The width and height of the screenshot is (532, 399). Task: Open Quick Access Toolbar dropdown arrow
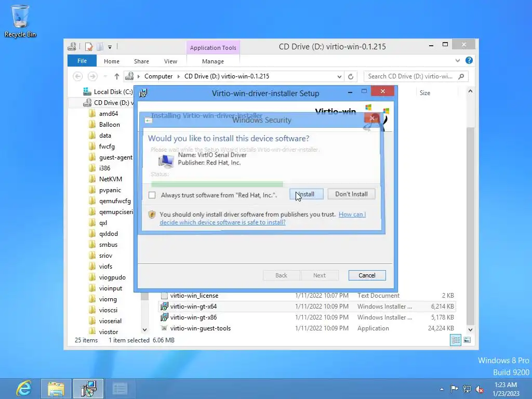click(x=110, y=47)
